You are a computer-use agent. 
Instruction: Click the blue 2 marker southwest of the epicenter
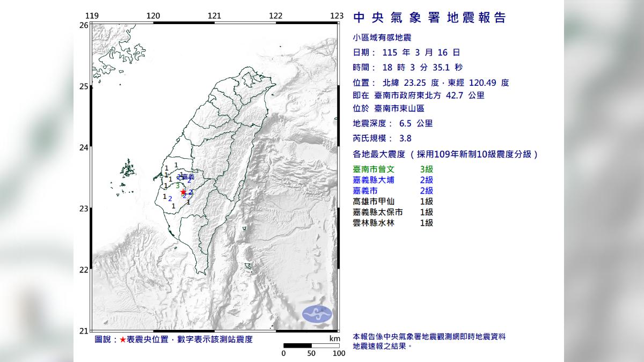170,198
